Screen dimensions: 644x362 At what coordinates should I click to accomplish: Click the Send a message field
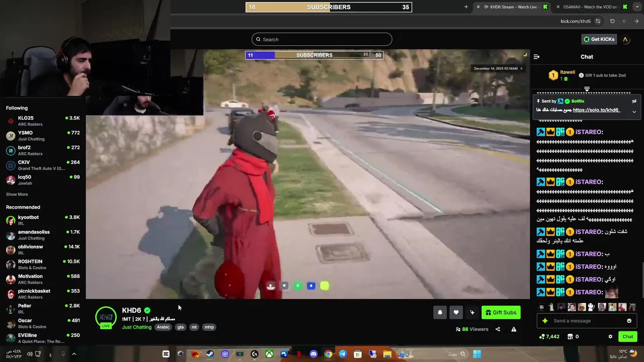pos(586,321)
